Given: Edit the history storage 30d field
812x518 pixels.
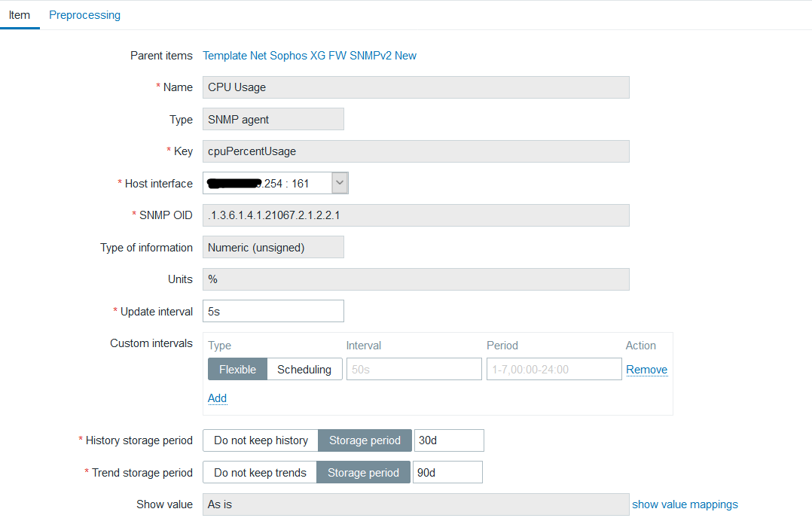Looking at the screenshot, I should 448,440.
